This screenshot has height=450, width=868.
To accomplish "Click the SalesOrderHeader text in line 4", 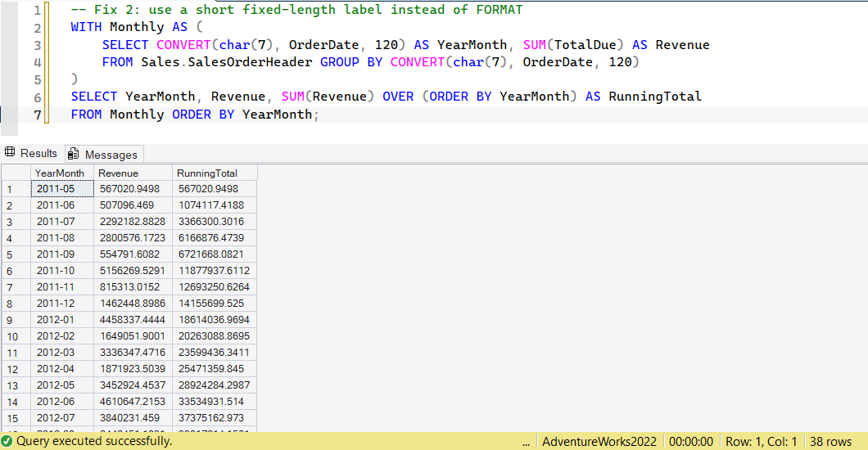I will pyautogui.click(x=250, y=62).
